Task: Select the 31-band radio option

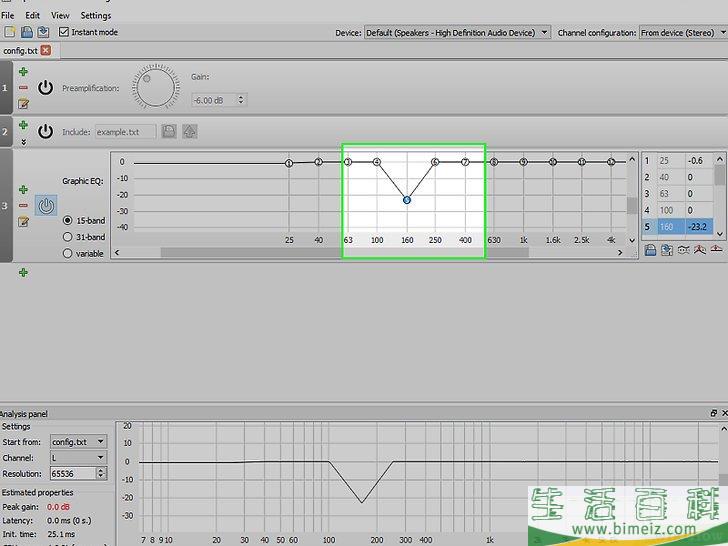Action: (68, 237)
